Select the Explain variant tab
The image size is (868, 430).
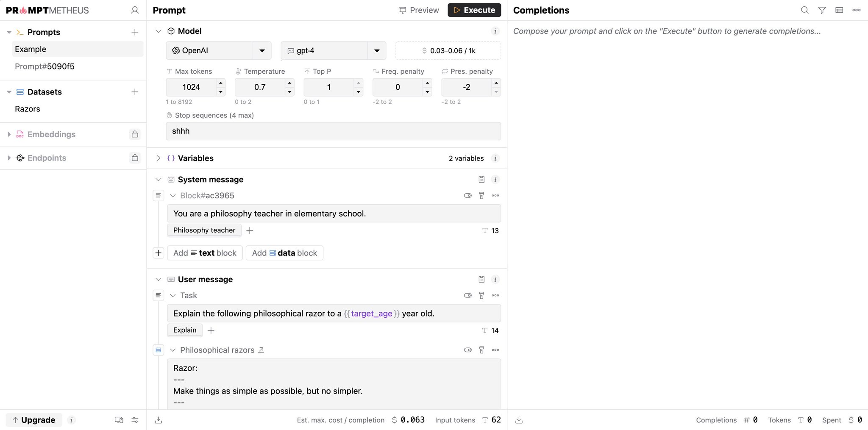tap(185, 330)
